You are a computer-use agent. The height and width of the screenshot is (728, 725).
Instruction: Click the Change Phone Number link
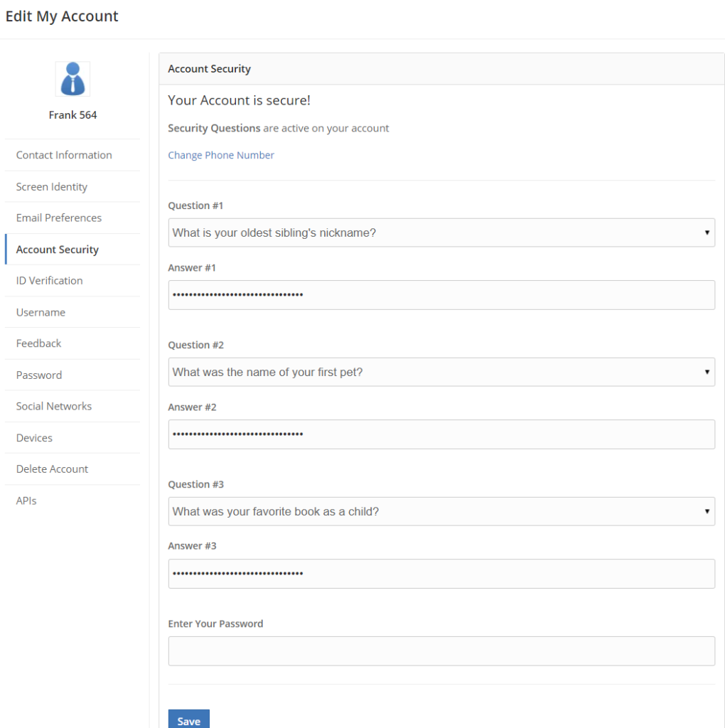221,155
